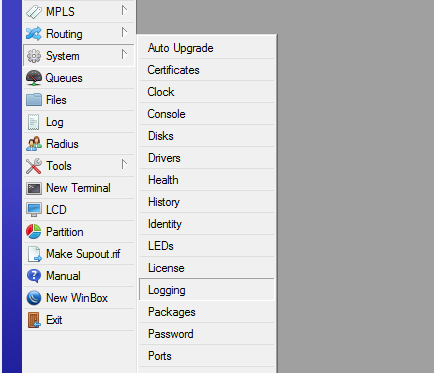
Task: Select Drivers in the System submenu
Action: tap(207, 158)
